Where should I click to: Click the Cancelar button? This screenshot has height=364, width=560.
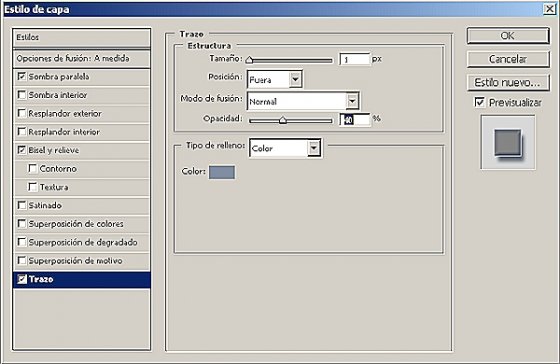tap(508, 59)
